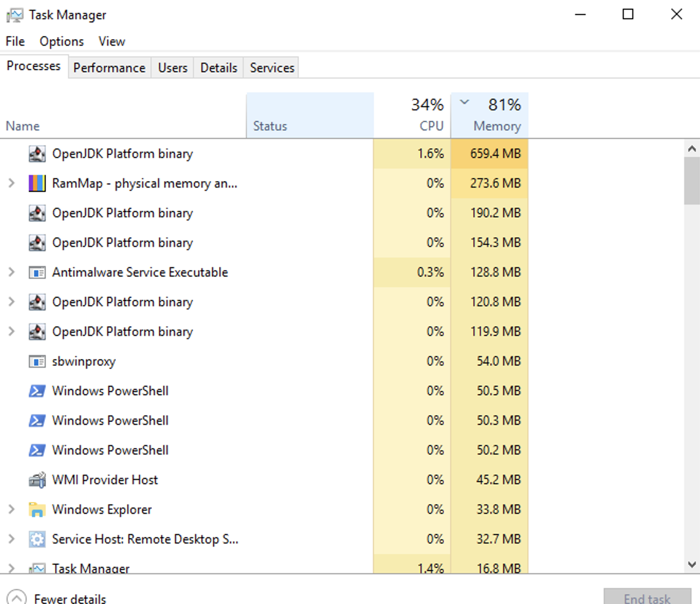Click the Task Manager title bar icon

(15, 15)
